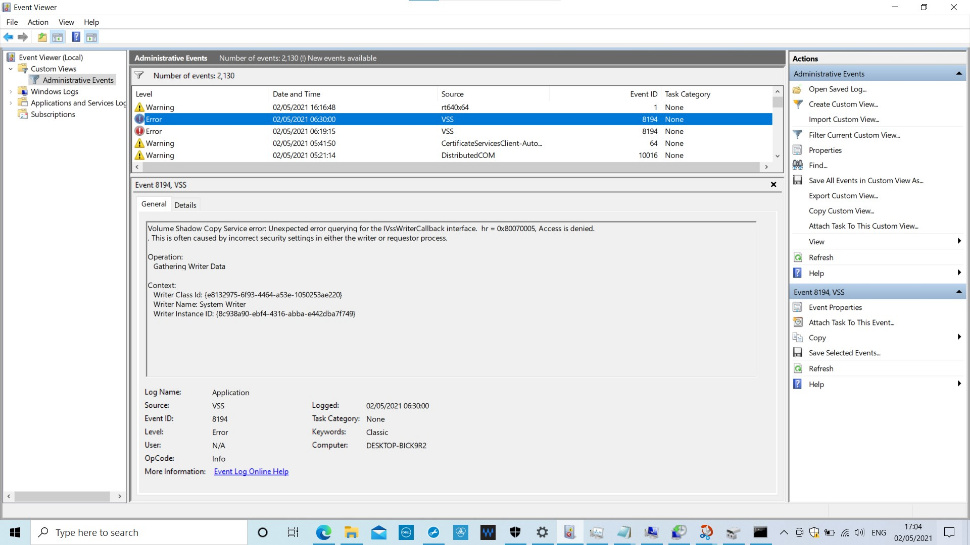Screen dimensions: 970x545
Task: Select Event Viewer (Local) root node
Action: pyautogui.click(x=50, y=57)
